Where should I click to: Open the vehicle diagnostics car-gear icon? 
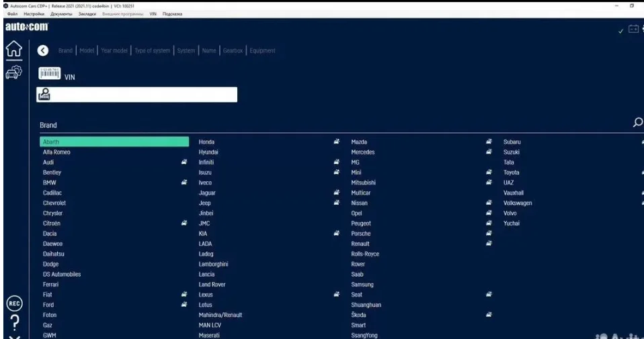(13, 72)
